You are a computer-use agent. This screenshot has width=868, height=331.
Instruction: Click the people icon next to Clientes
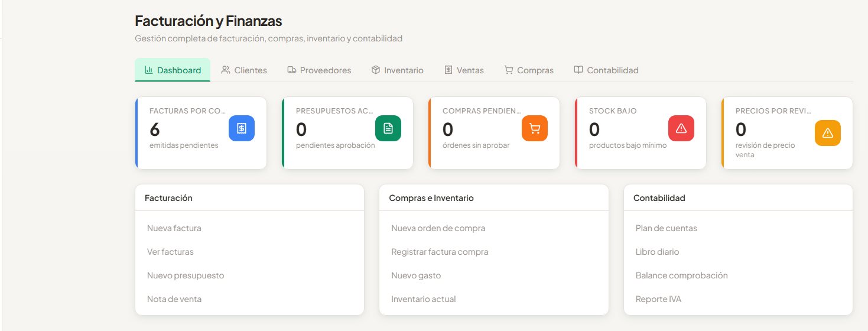[226, 70]
